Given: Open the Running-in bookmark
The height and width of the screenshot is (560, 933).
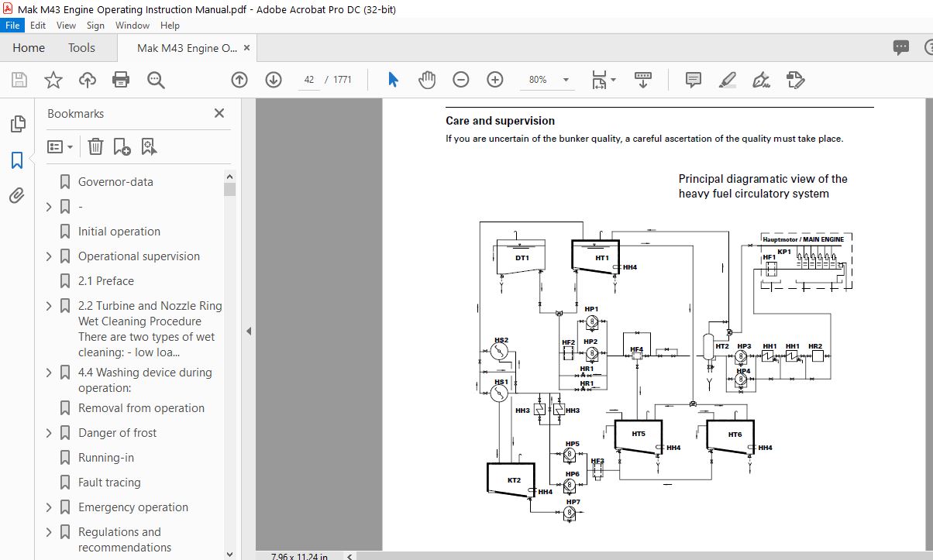Looking at the screenshot, I should pyautogui.click(x=106, y=458).
